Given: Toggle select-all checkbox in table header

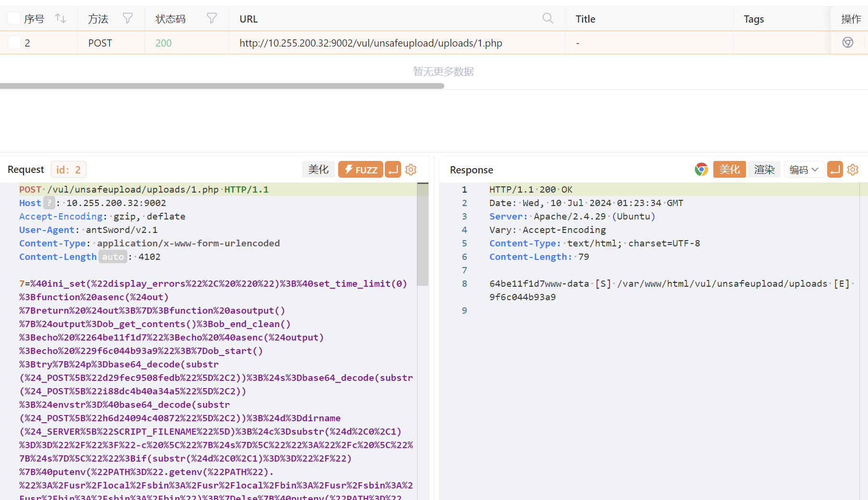Looking at the screenshot, I should pyautogui.click(x=14, y=19).
